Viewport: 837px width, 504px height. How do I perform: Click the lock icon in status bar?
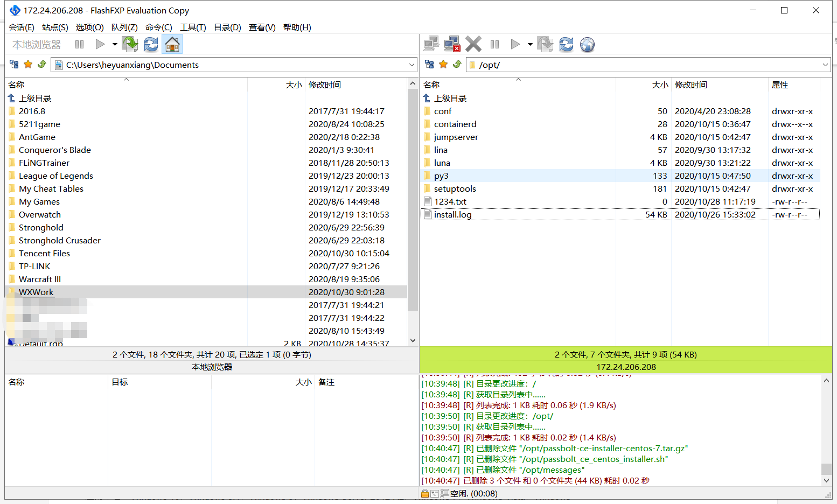[x=425, y=493]
